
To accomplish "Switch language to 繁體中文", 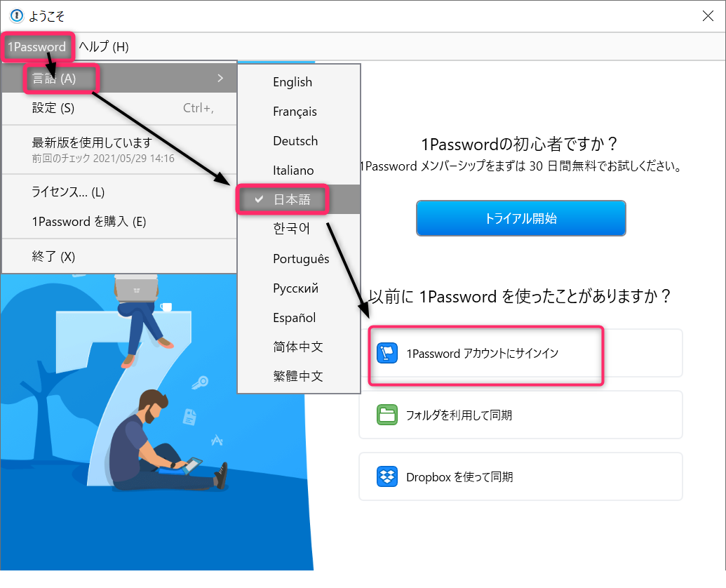I will point(299,376).
